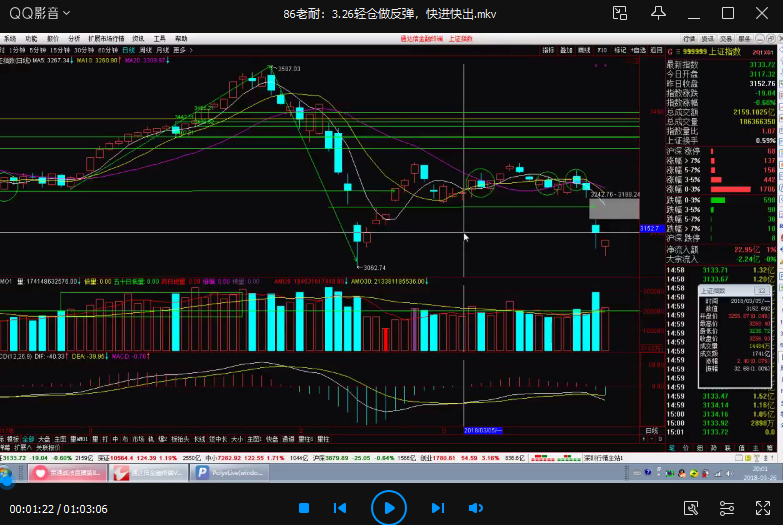Open the 系统 menu
The width and height of the screenshot is (783, 525).
coord(10,39)
